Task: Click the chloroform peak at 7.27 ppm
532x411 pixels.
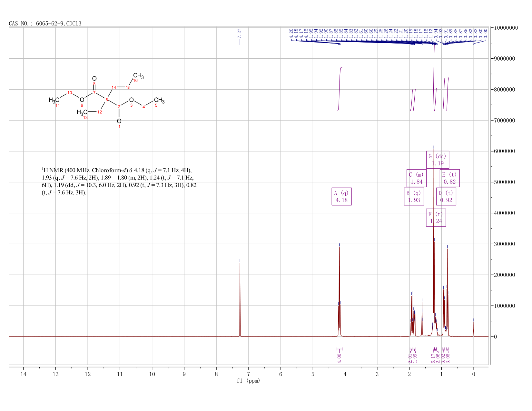Action: 240,298
